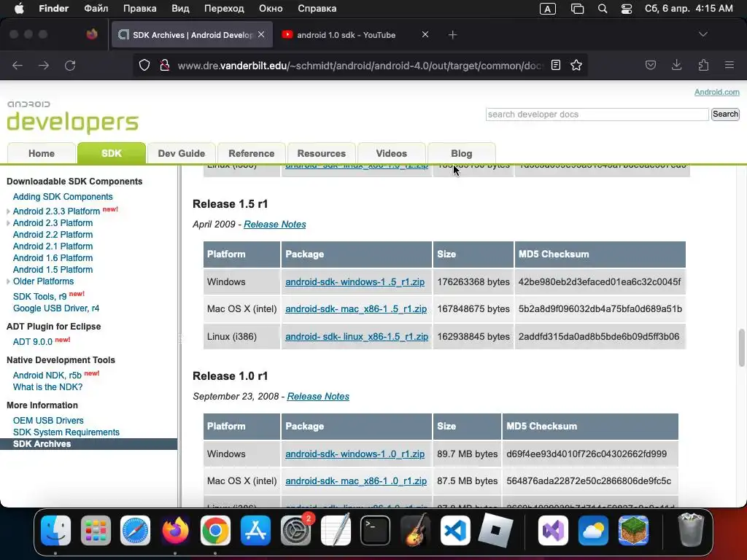Open Visual Studio Code from the dock
This screenshot has width=747, height=560.
(455, 531)
